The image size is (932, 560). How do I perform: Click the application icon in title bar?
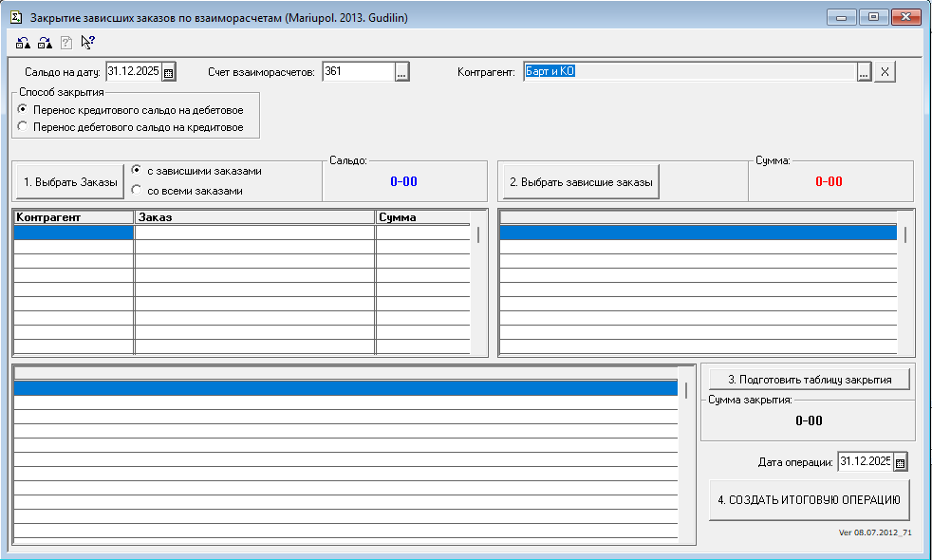(16, 17)
